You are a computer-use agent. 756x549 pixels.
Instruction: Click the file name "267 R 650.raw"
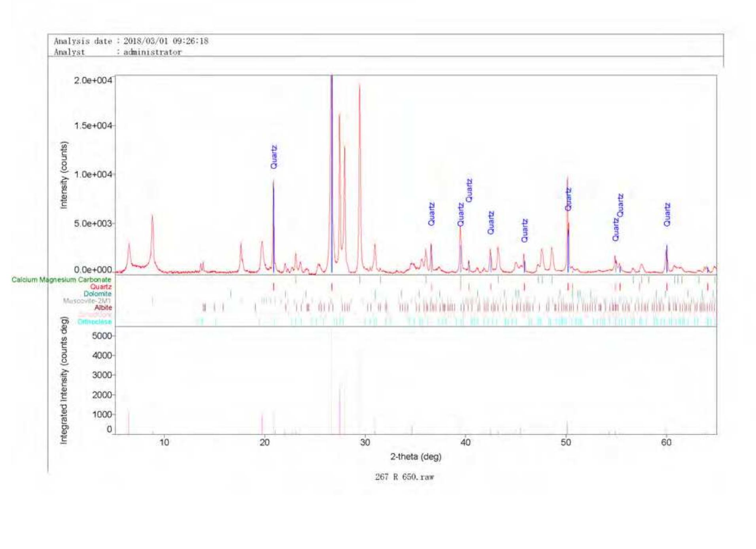point(404,477)
